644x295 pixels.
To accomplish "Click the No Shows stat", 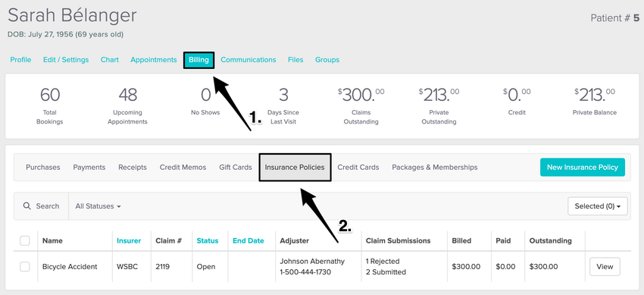I will (x=205, y=101).
